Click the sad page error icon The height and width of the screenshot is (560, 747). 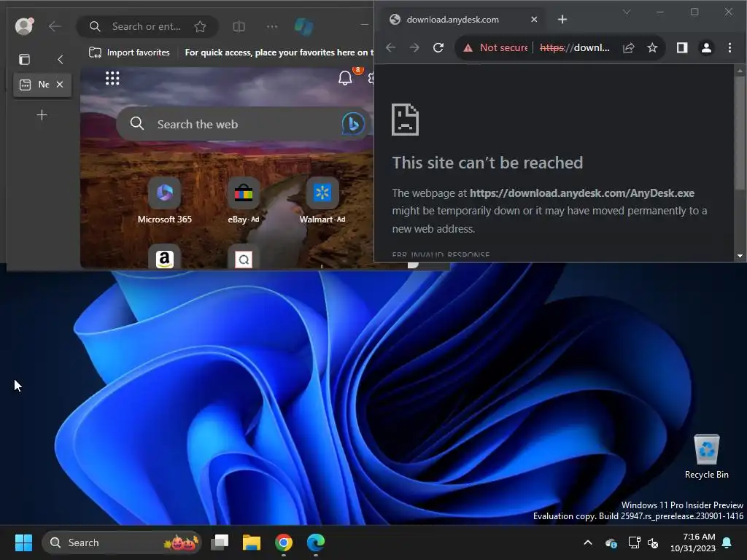pos(405,120)
